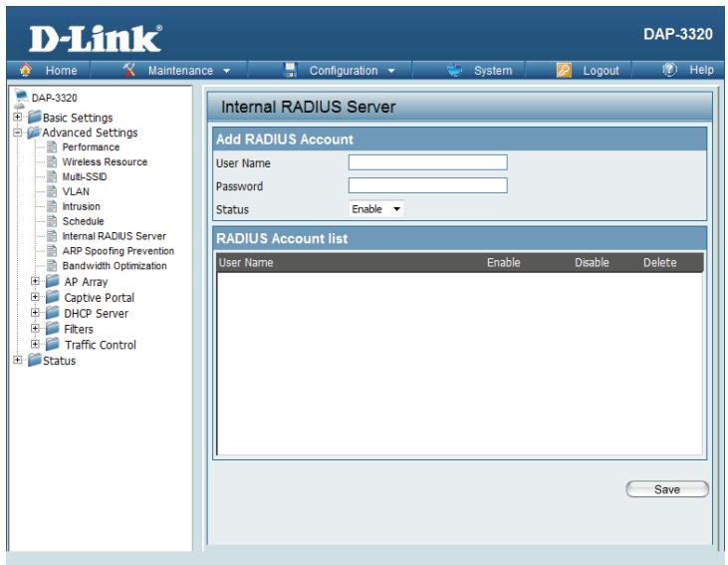Screen dimensions: 728x565
Task: Expand the Status tree node
Action: (x=17, y=360)
